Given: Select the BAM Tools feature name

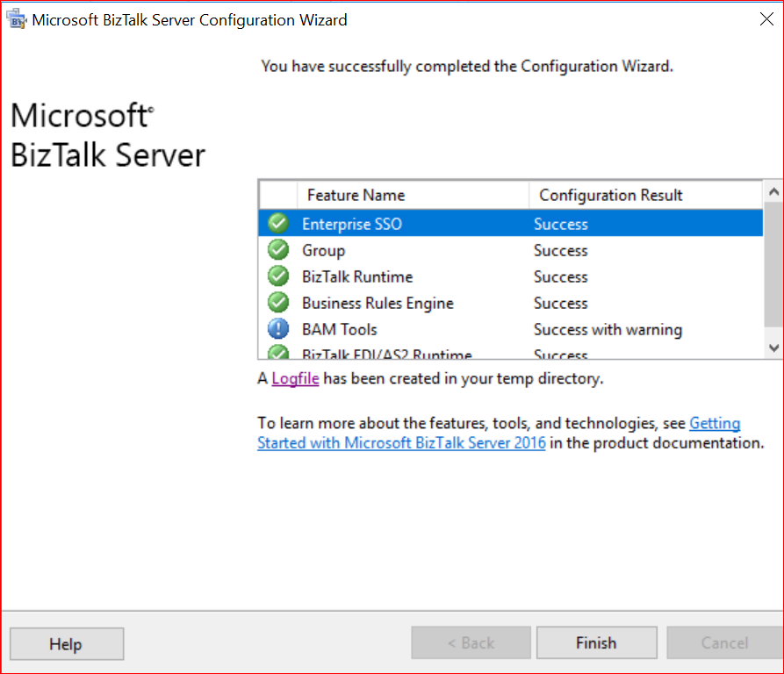Looking at the screenshot, I should [339, 330].
